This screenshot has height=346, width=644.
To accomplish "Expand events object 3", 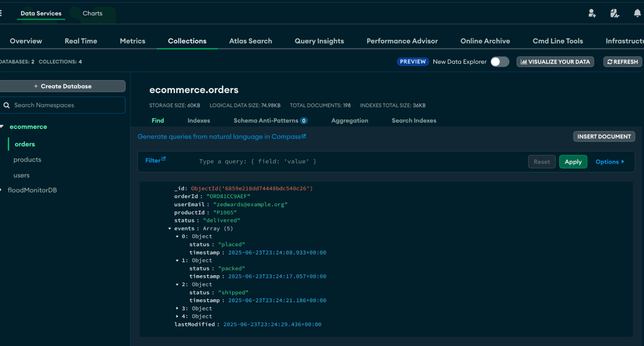I will [177, 308].
